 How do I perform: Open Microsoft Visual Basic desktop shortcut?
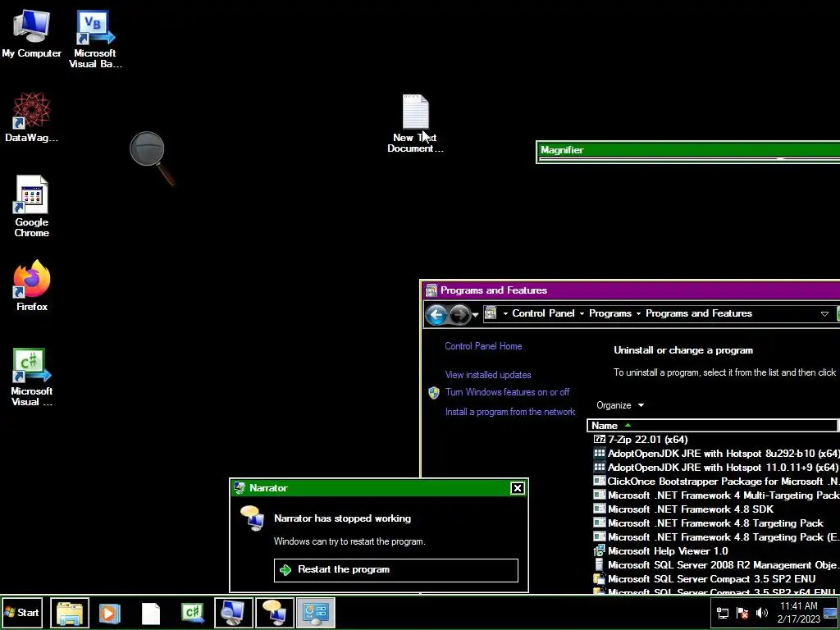coord(95,39)
